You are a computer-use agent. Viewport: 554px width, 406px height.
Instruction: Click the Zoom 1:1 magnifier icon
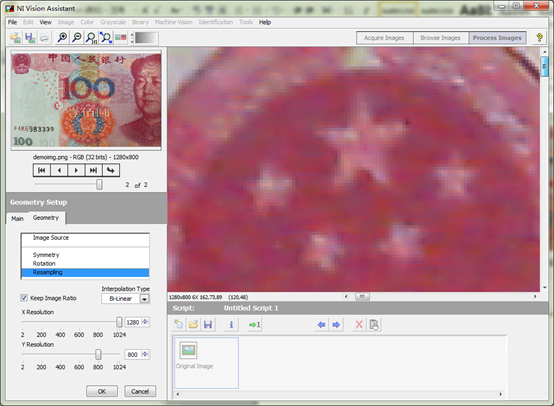click(91, 37)
